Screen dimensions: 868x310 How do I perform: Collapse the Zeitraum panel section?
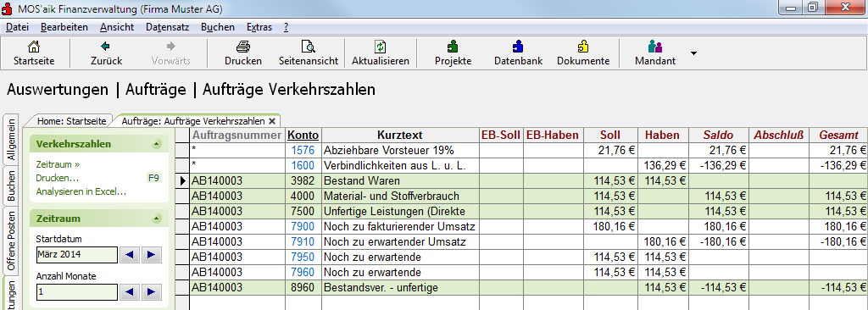pyautogui.click(x=157, y=219)
